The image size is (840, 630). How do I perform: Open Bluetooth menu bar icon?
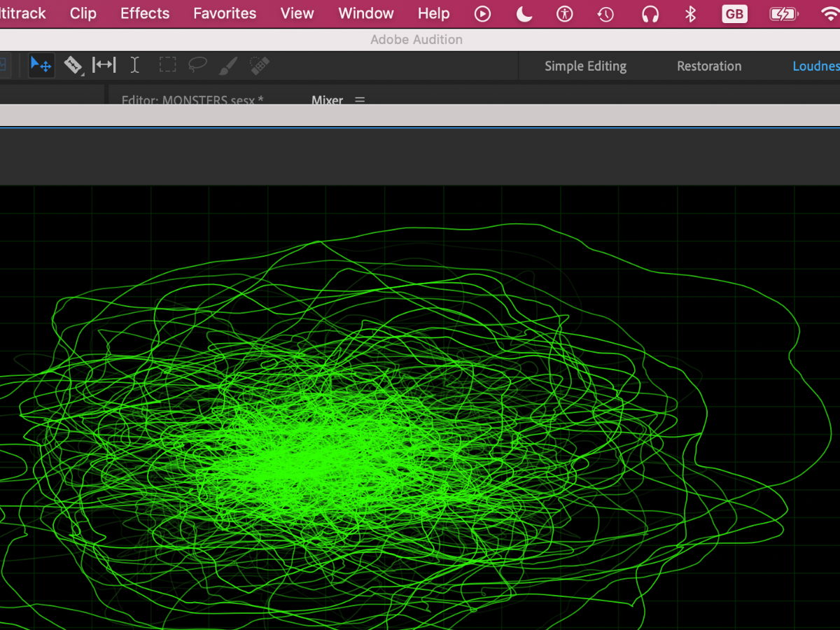pyautogui.click(x=690, y=14)
